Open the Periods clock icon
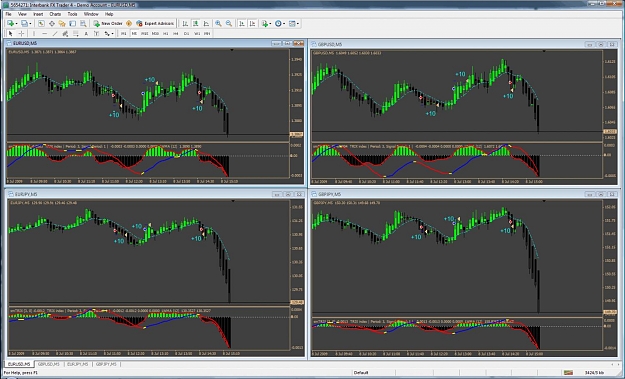Screen dimensions: 625x379 pyautogui.click(x=278, y=24)
